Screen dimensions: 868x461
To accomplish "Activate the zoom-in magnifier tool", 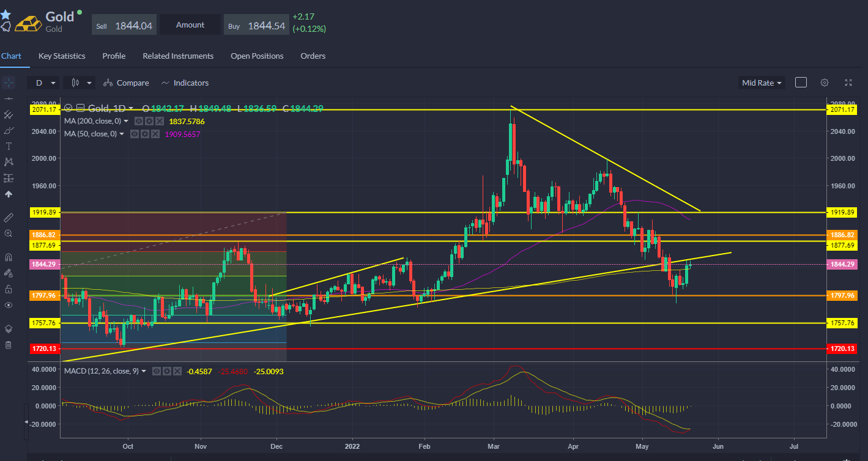I will [9, 233].
